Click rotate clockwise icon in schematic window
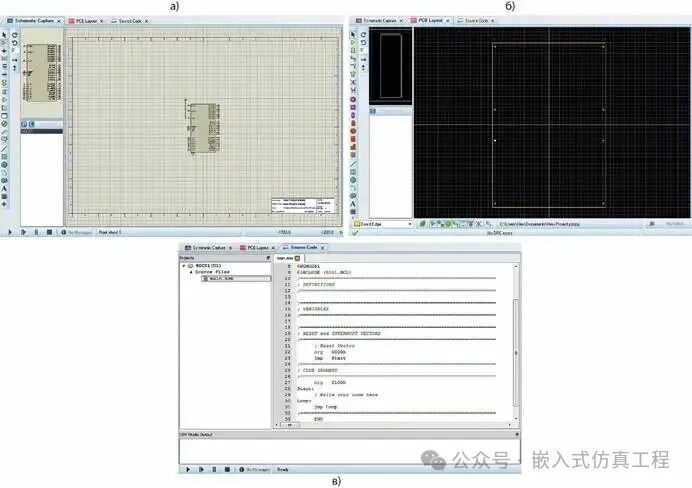692x488 pixels. [14, 35]
